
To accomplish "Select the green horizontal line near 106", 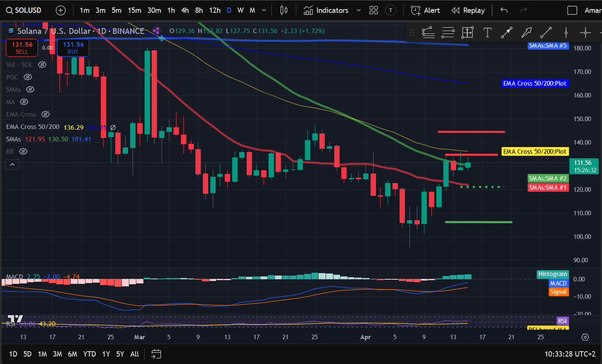I will [478, 222].
